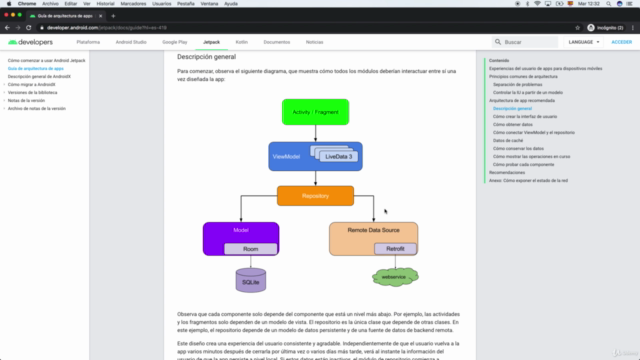Open macOS Control Center icon

(629, 4)
